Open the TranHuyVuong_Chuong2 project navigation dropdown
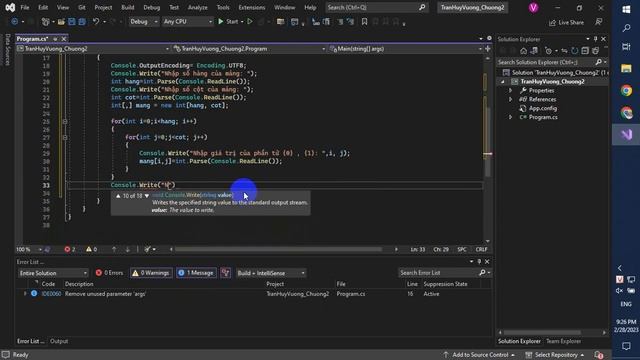 point(93,49)
